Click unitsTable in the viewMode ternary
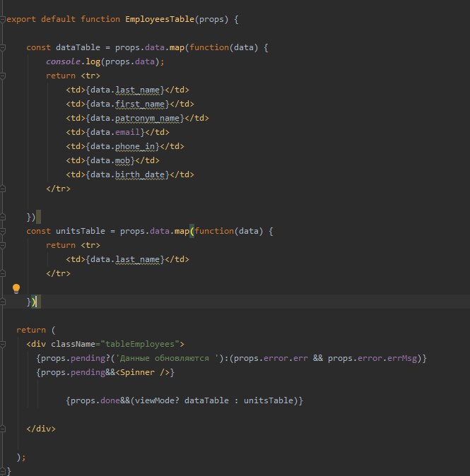 coord(269,400)
